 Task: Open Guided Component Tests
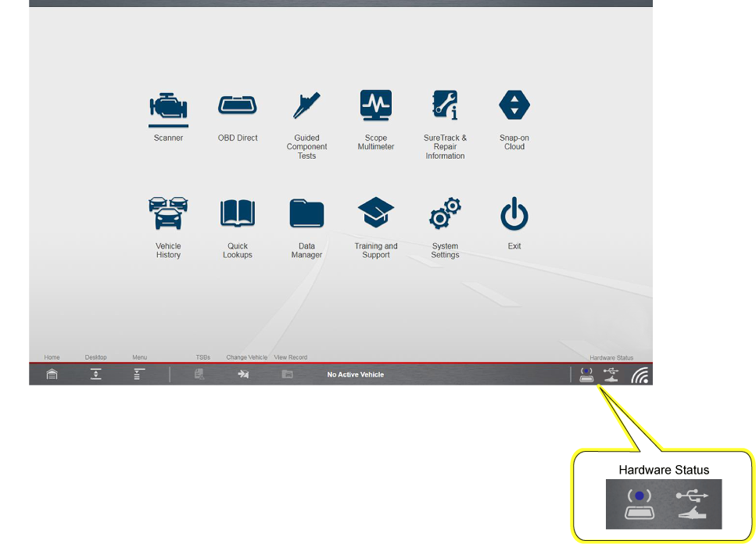pos(306,106)
